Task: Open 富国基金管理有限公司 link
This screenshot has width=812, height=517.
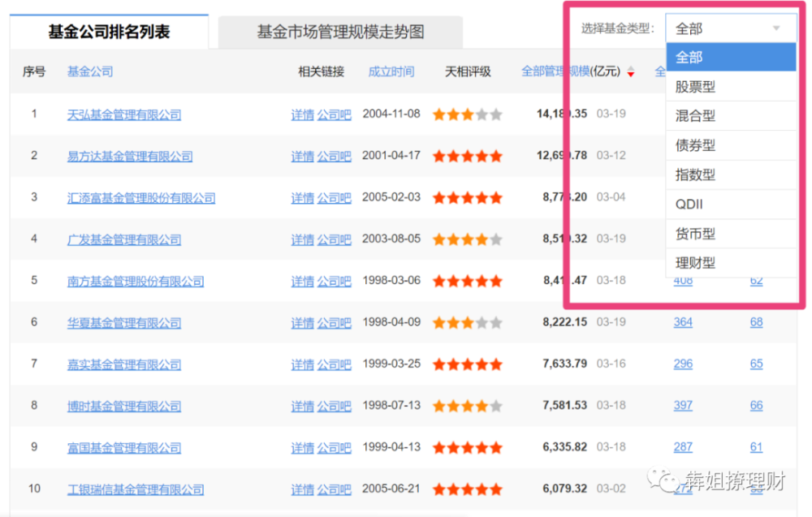Action: (x=123, y=448)
